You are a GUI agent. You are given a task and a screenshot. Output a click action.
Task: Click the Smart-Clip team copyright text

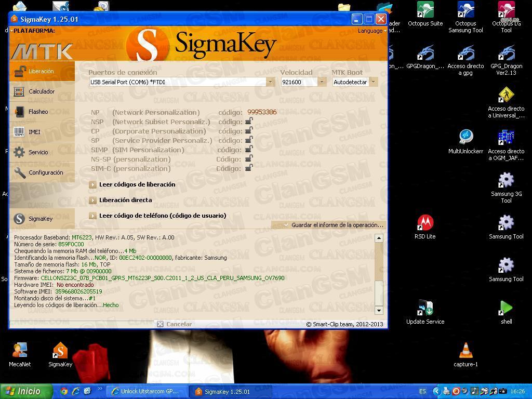click(345, 324)
